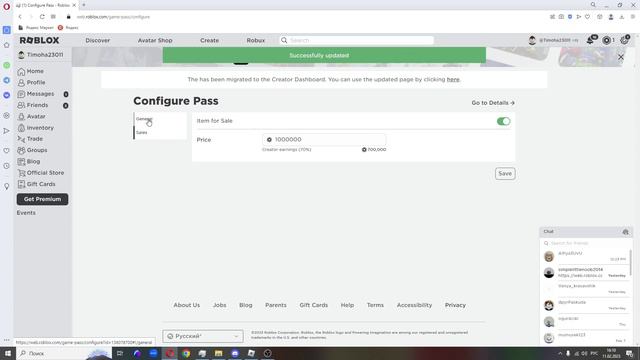The image size is (640, 360).
Task: Open Discord from the Windows taskbar
Action: (x=235, y=353)
